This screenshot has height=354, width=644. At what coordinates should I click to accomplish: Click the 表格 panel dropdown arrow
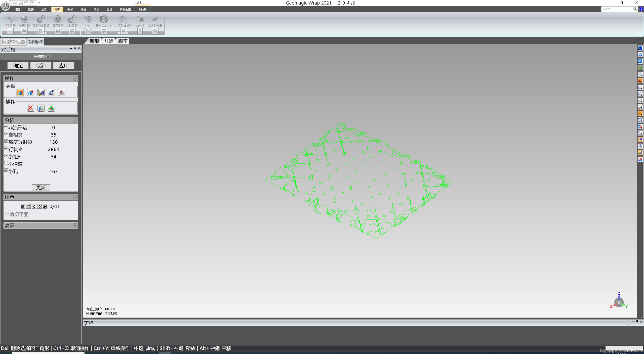[633, 322]
